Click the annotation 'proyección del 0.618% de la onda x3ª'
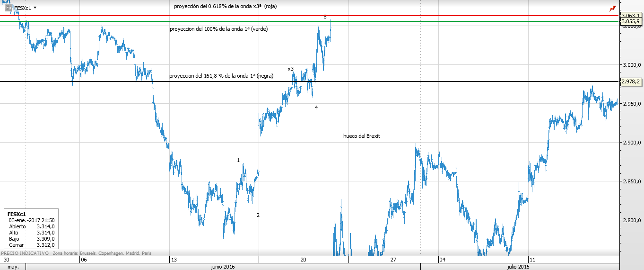 (218, 6)
